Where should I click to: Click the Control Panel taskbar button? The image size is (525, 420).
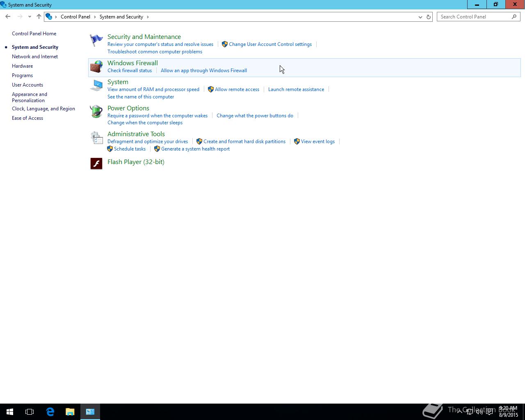90,412
